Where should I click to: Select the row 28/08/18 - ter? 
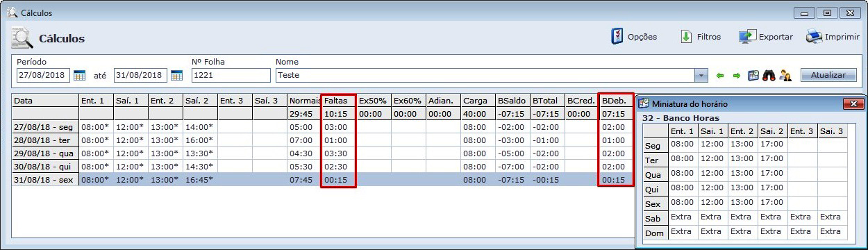pos(323,140)
